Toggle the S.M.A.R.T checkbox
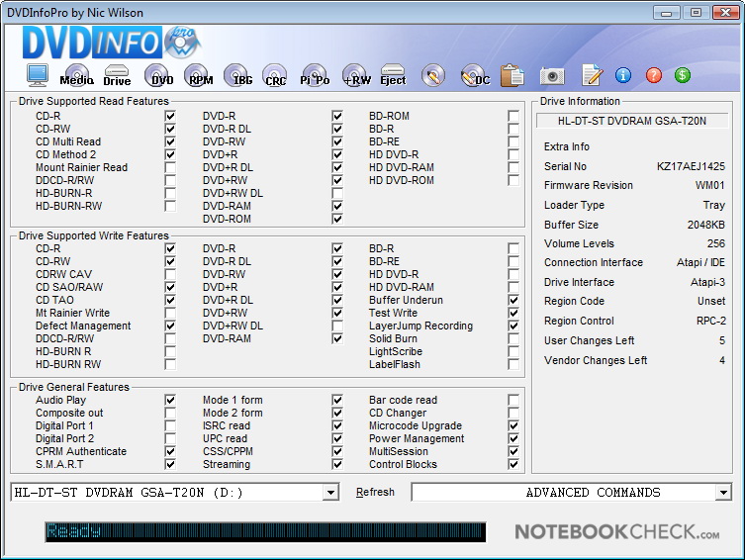The image size is (745, 560). pos(170,464)
